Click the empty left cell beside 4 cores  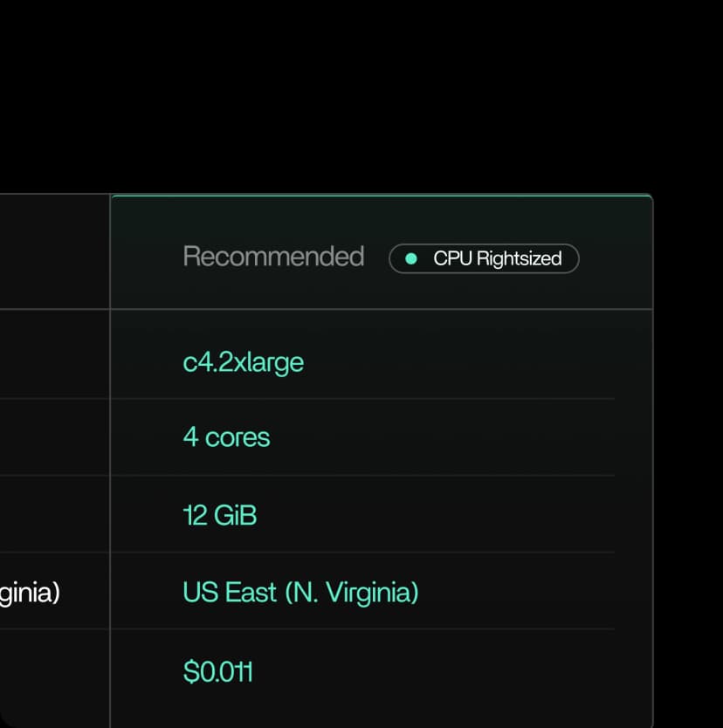coord(54,437)
